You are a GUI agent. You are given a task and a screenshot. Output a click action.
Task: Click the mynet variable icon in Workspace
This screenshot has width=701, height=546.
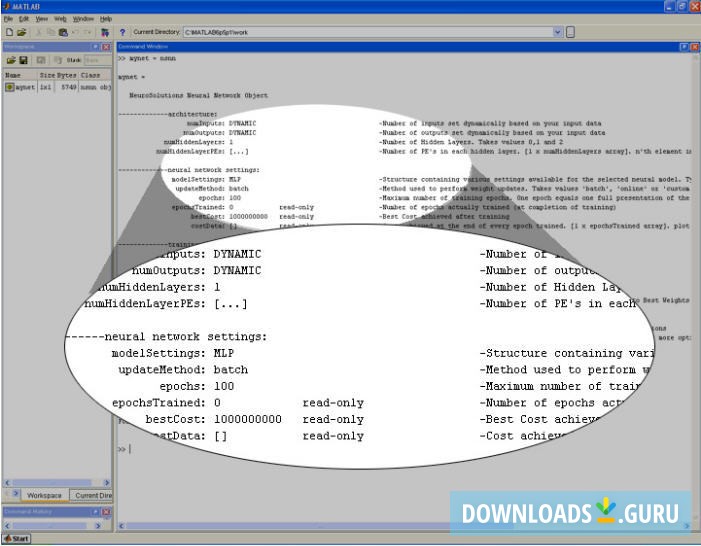point(9,87)
